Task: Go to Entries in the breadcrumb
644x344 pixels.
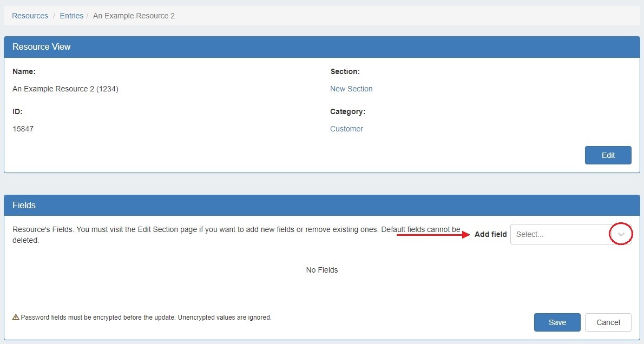Action: (71, 16)
